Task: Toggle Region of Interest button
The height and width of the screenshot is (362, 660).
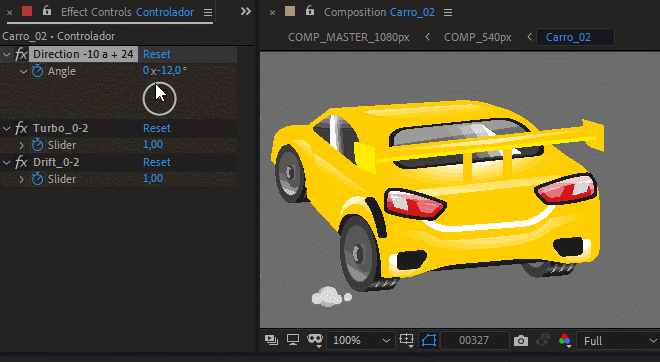Action: [429, 340]
